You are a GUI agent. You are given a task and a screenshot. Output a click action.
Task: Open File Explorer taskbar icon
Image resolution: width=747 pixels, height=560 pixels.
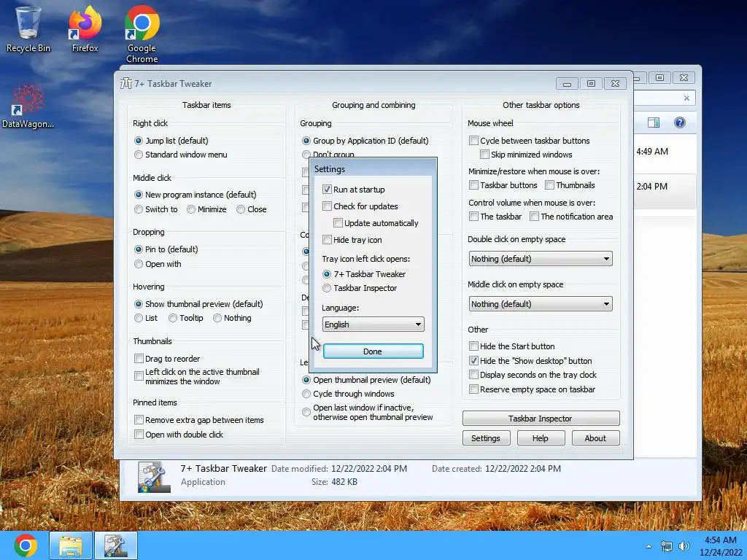click(71, 545)
